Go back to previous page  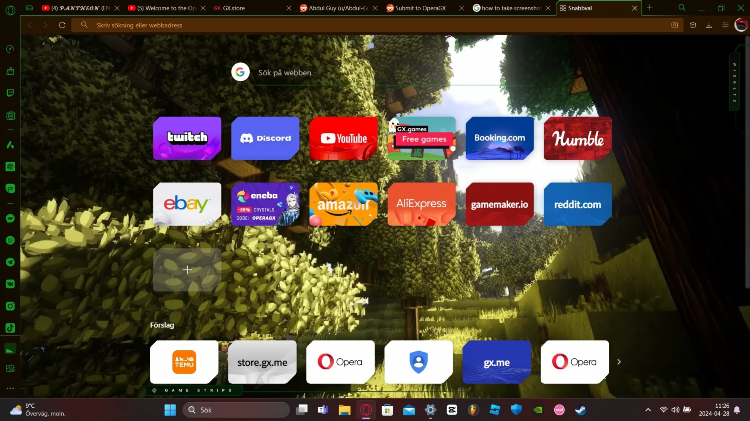tap(30, 25)
